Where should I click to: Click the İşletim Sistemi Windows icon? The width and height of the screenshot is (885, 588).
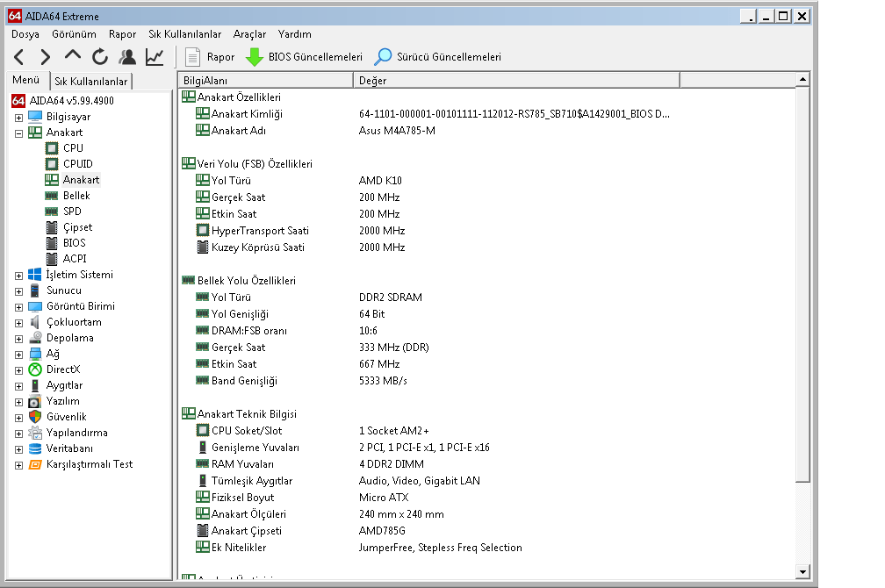pyautogui.click(x=35, y=274)
